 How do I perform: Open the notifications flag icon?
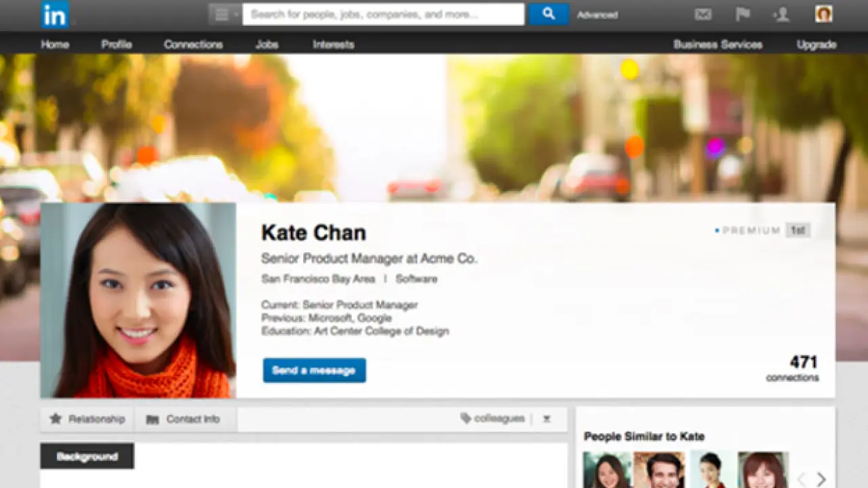pos(743,14)
